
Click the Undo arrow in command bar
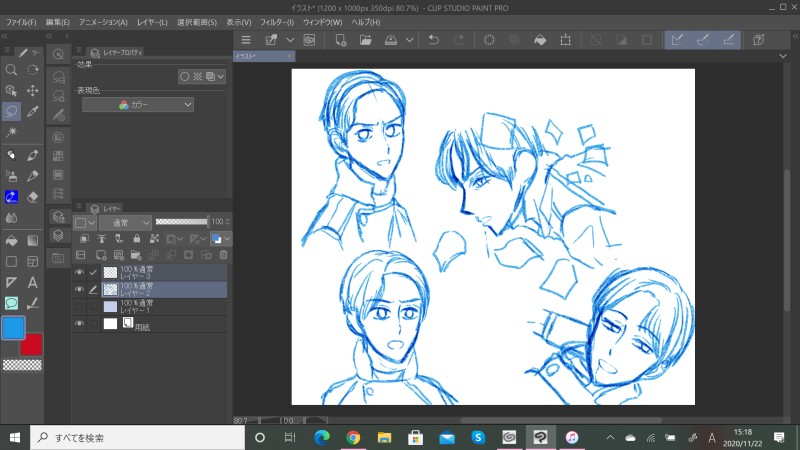[434, 40]
